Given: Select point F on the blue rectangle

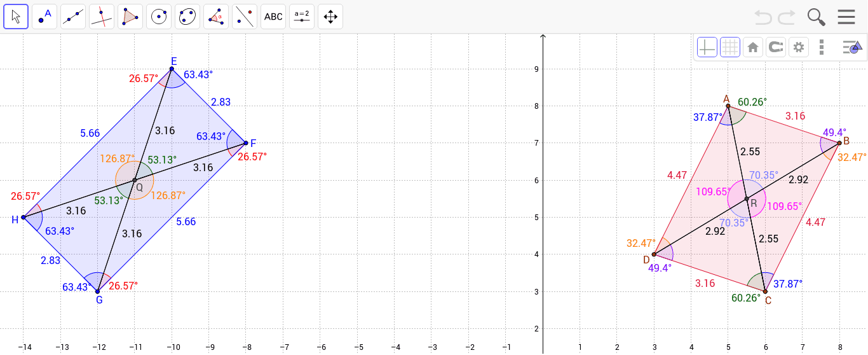Looking at the screenshot, I should pyautogui.click(x=246, y=143).
